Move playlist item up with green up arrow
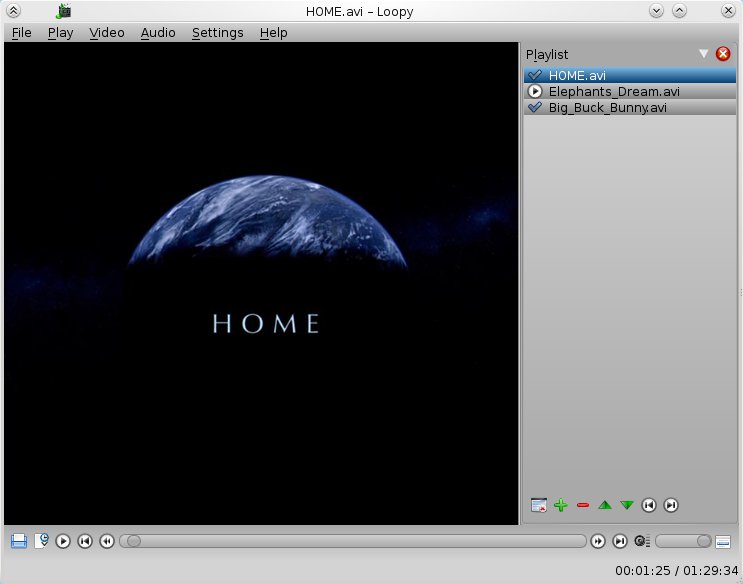 point(605,505)
